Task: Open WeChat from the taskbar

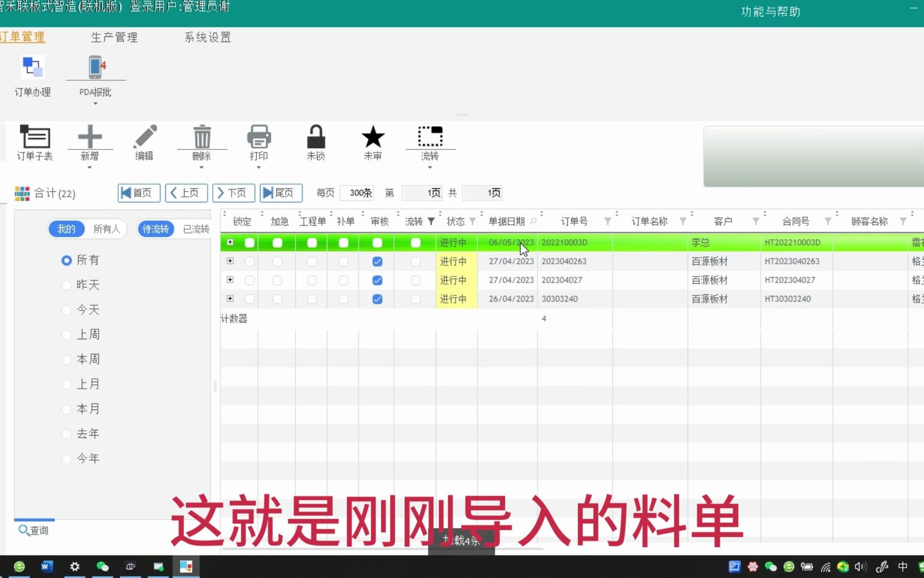Action: [102, 566]
